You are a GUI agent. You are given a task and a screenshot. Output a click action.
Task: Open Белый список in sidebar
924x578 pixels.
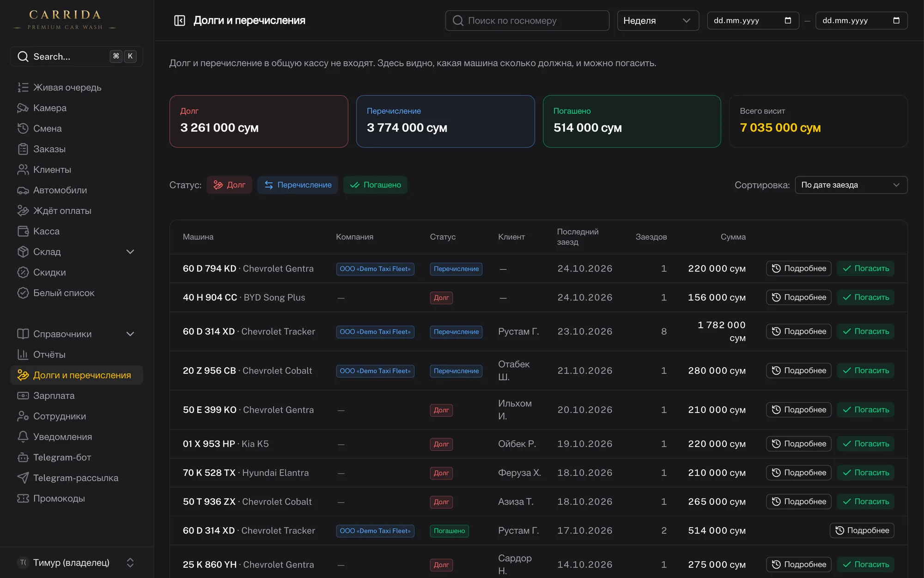coord(77,293)
